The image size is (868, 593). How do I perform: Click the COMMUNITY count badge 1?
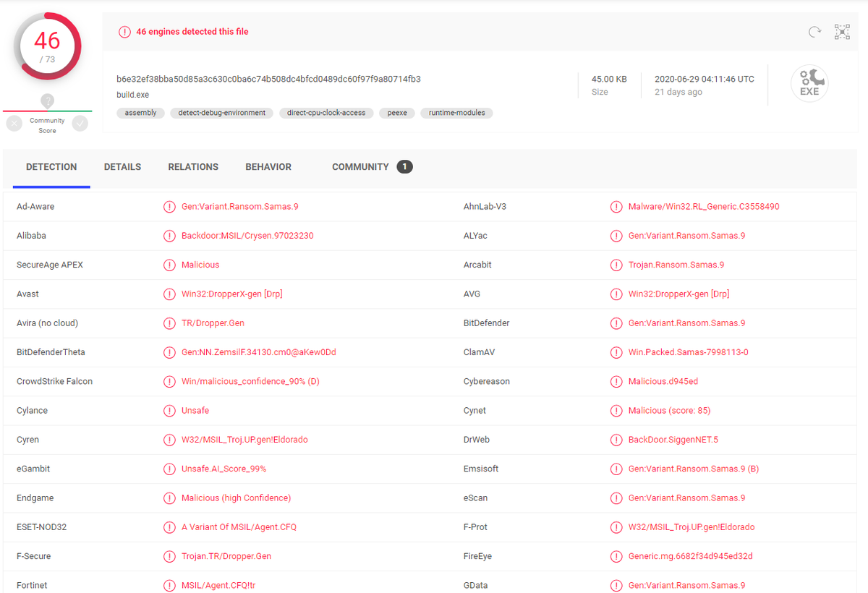tap(404, 167)
